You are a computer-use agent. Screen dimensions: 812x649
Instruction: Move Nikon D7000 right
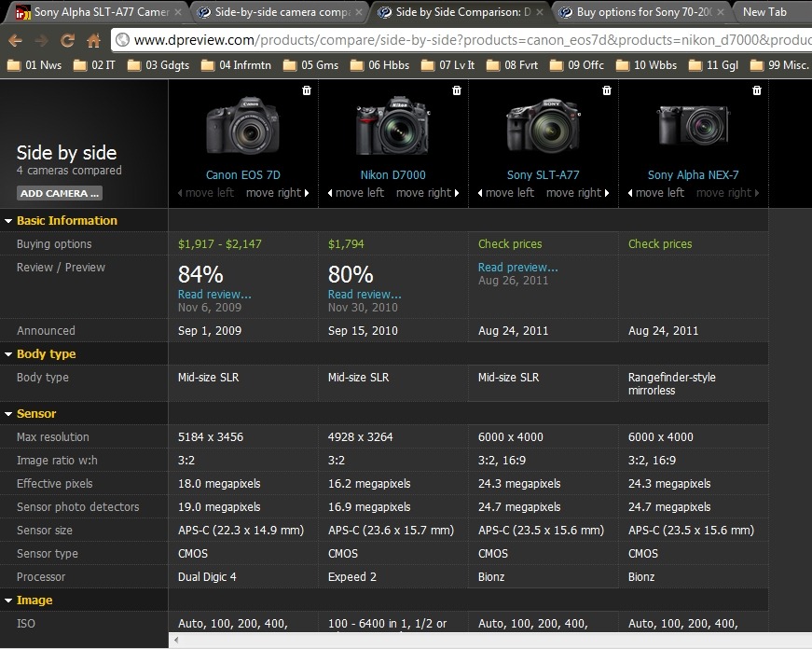point(428,193)
